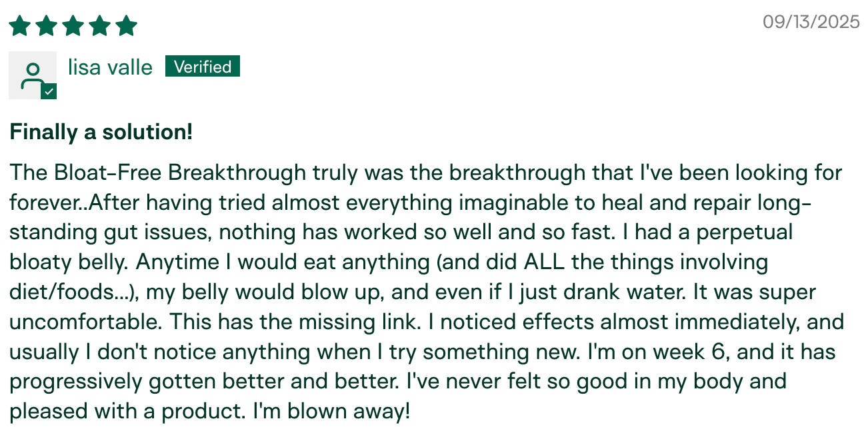868x433 pixels.
Task: Click the green Verified badge
Action: (203, 67)
